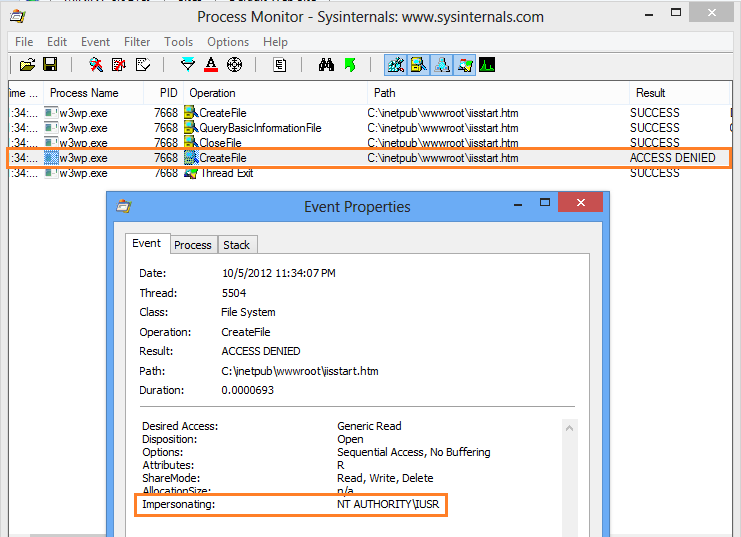This screenshot has width=741, height=537.
Task: Click the Process Monitor title bar icon
Action: pos(17,17)
